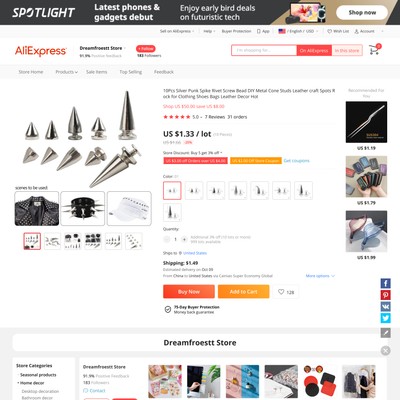Share product on VK icon
The width and height of the screenshot is (400, 400).
[x=386, y=307]
